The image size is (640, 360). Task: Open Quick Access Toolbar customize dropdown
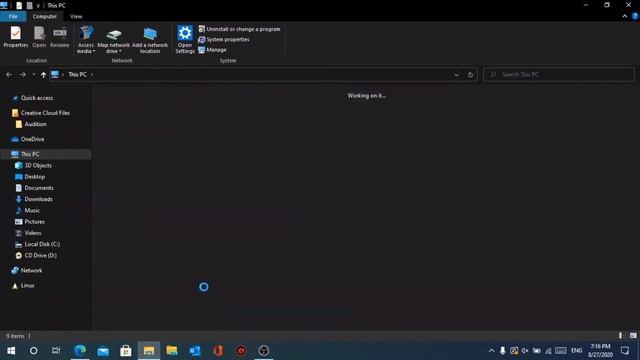tap(38, 6)
